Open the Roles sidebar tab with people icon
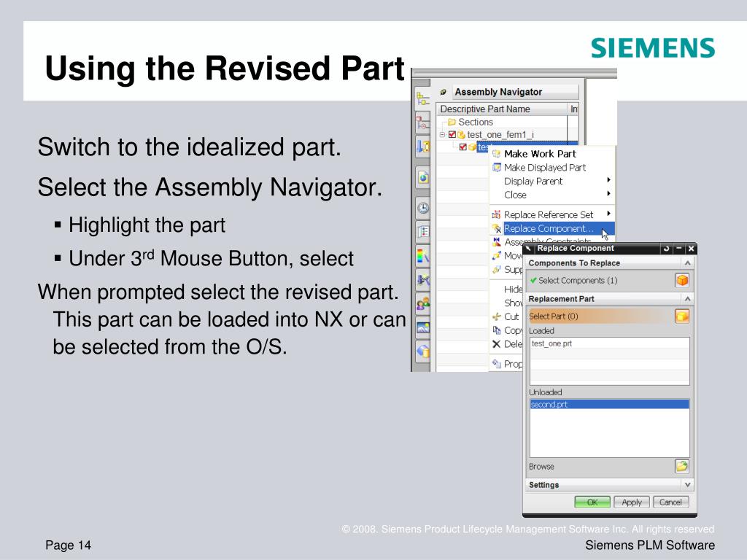747x560 pixels. point(422,304)
